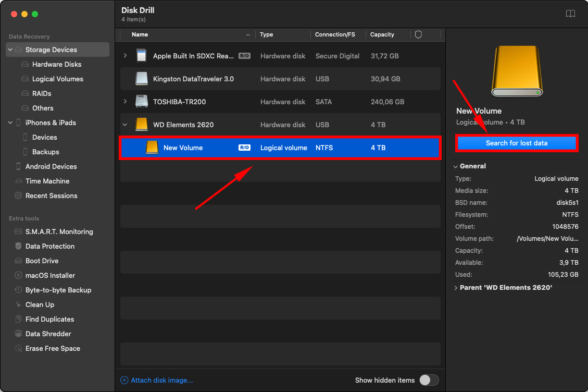Select Logical Volumes in the sidebar

[x=58, y=79]
